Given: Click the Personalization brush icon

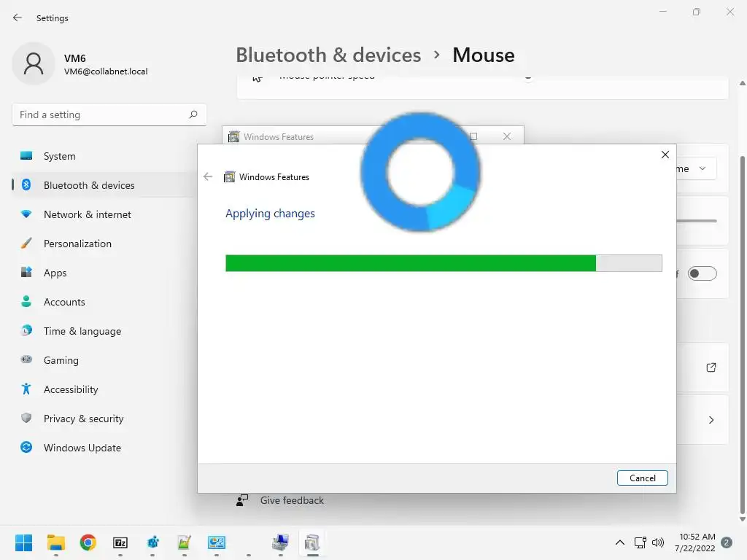Looking at the screenshot, I should 26,243.
